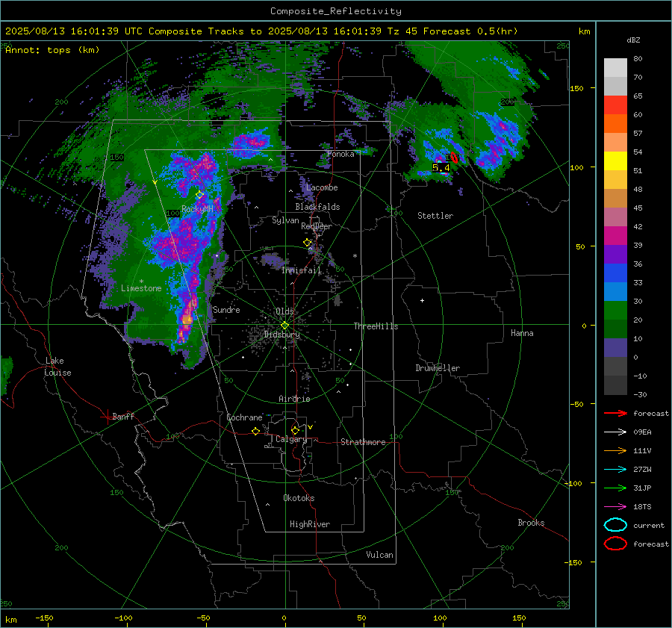Image resolution: width=672 pixels, height=628 pixels.
Task: Click the Limestone label
Action: click(141, 288)
